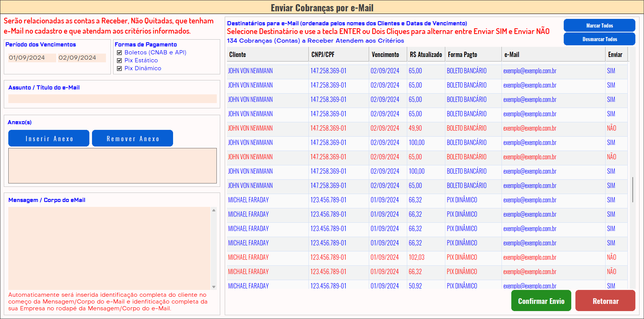Viewport: 644px width, 319px height.
Task: Select John Von Newmann row with 49,90
Action: pyautogui.click(x=427, y=128)
